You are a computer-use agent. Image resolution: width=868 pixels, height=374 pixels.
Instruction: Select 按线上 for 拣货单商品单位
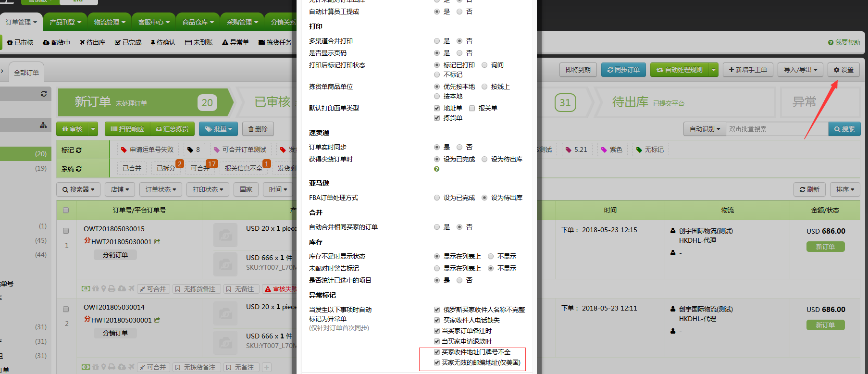484,87
